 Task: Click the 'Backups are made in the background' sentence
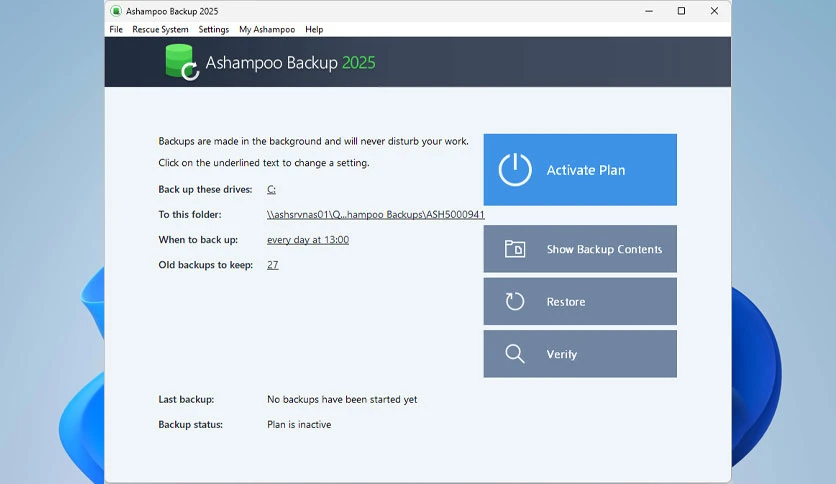click(313, 141)
